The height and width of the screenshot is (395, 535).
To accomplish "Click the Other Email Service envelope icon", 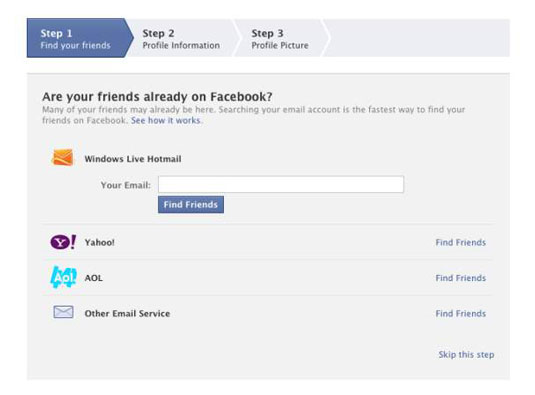I will tap(63, 312).
